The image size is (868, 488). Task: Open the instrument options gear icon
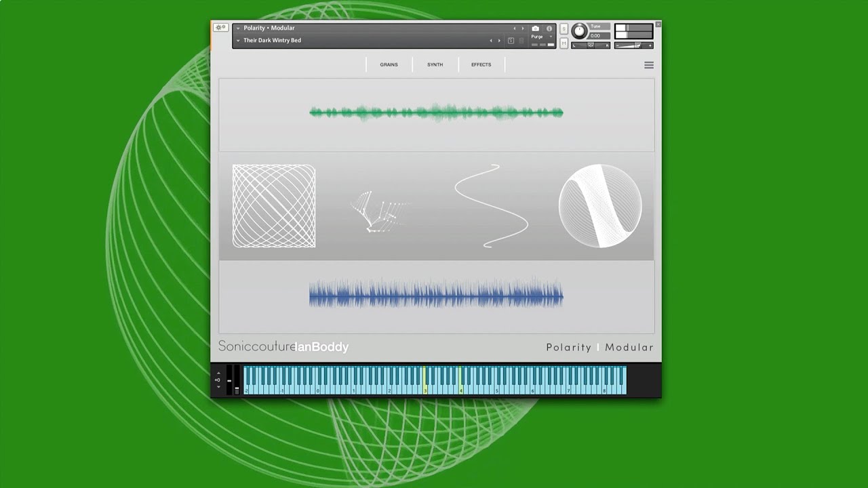tap(220, 28)
